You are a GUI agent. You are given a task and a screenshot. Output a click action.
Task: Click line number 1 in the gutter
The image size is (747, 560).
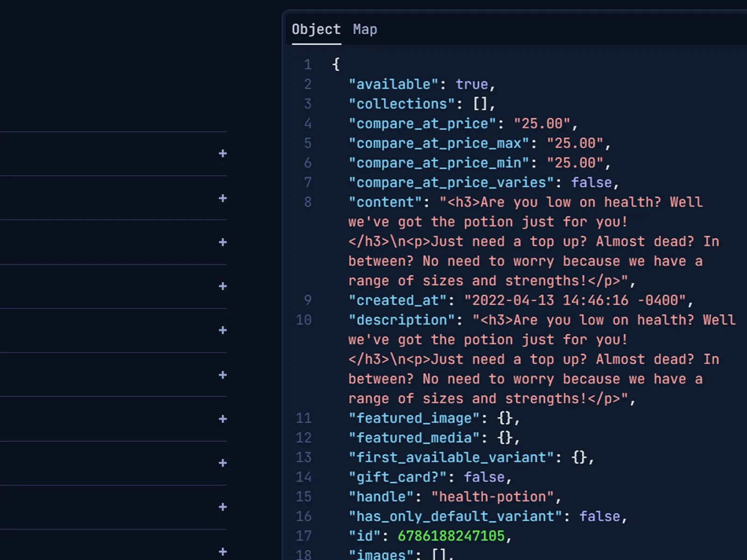(x=308, y=64)
